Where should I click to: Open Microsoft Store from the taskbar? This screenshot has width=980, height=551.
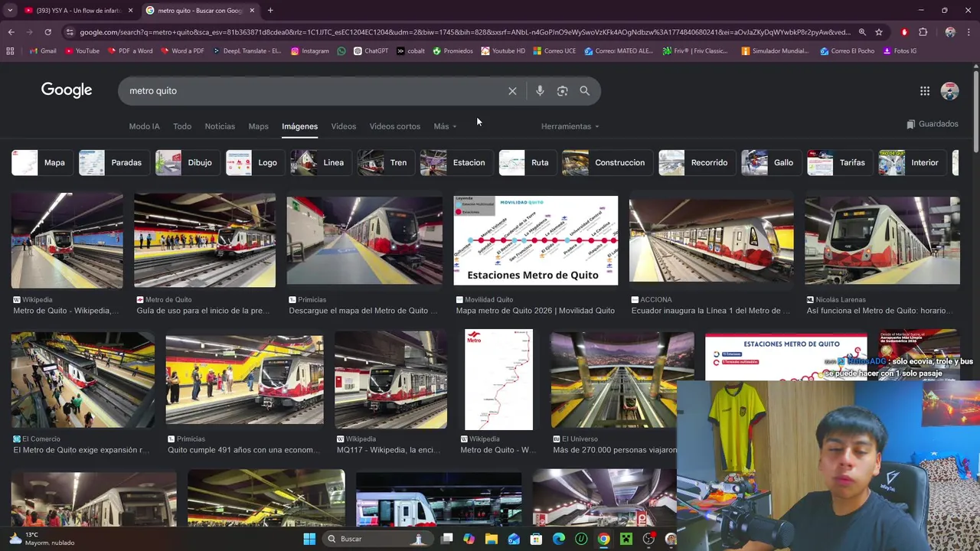(536, 539)
